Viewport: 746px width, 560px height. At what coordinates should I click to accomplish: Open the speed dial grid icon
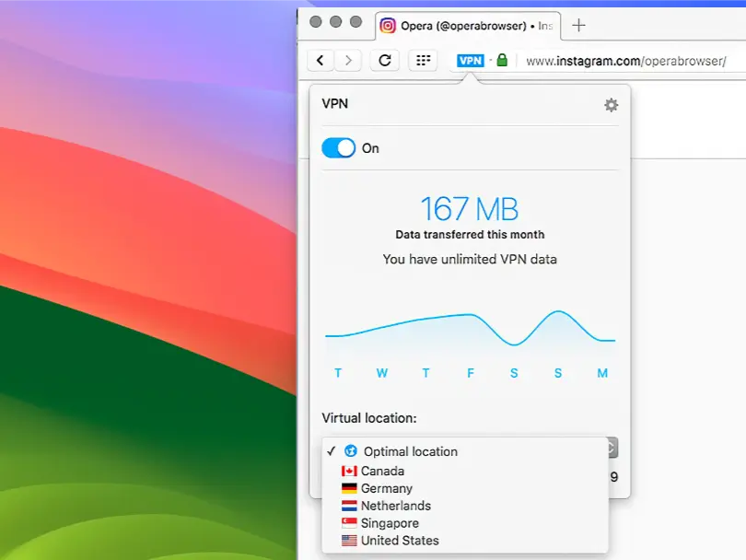coord(423,60)
